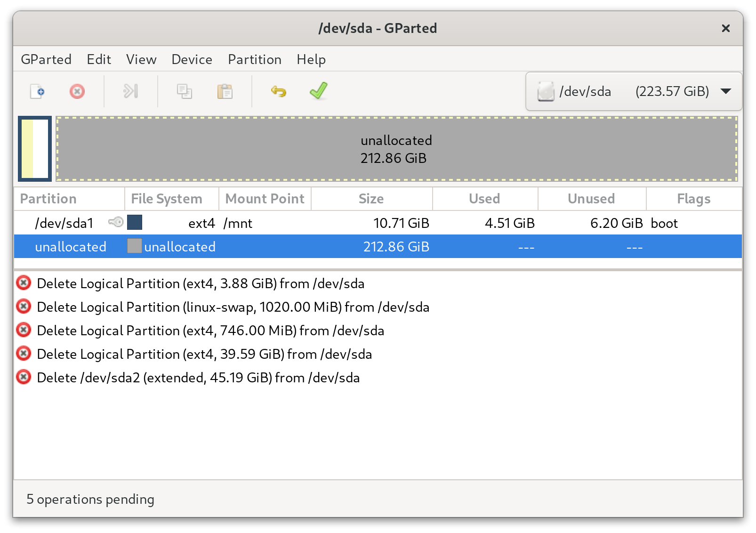Image resolution: width=756 pixels, height=533 pixels.
Task: Click the File System column header
Action: coord(172,199)
